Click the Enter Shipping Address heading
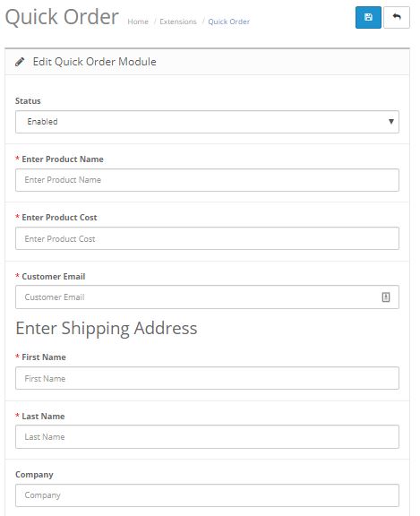 (107, 329)
